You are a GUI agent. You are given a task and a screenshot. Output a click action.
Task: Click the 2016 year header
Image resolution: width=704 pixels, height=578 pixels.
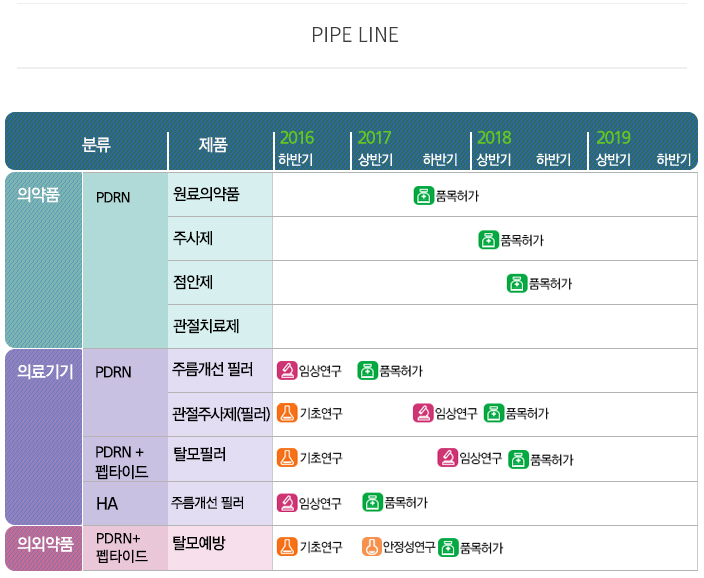pyautogui.click(x=297, y=138)
